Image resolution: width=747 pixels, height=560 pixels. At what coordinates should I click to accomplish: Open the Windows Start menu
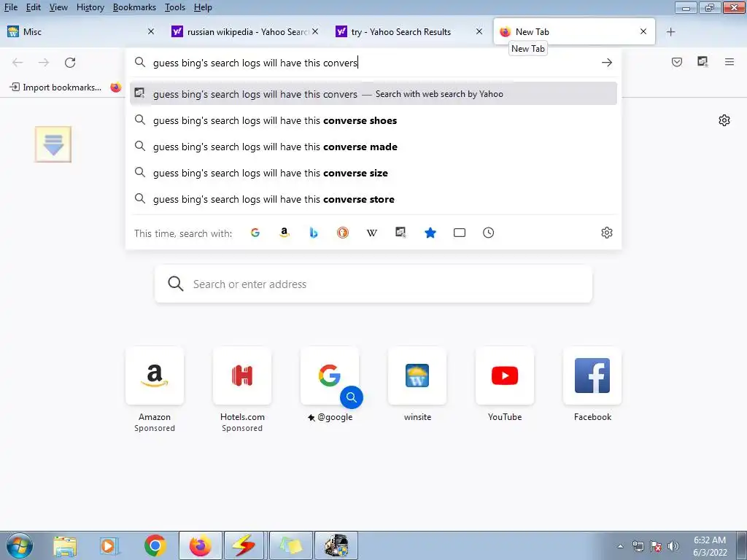(19, 545)
